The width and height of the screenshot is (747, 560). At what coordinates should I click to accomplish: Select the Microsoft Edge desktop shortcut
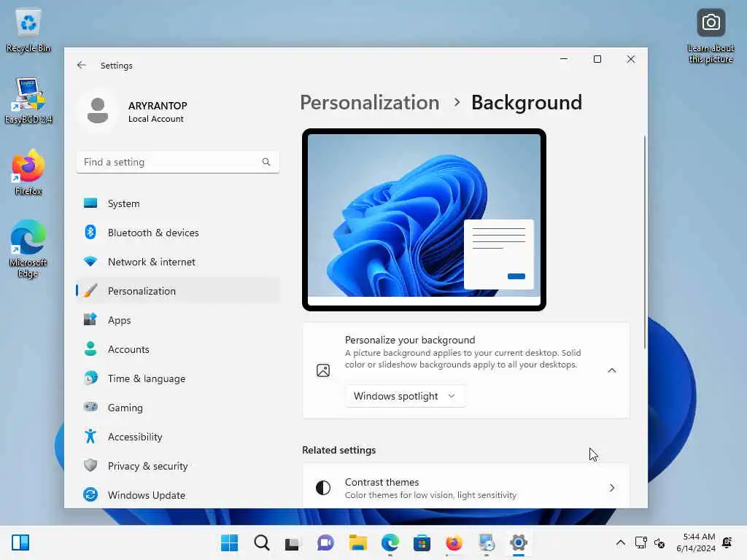(28, 249)
